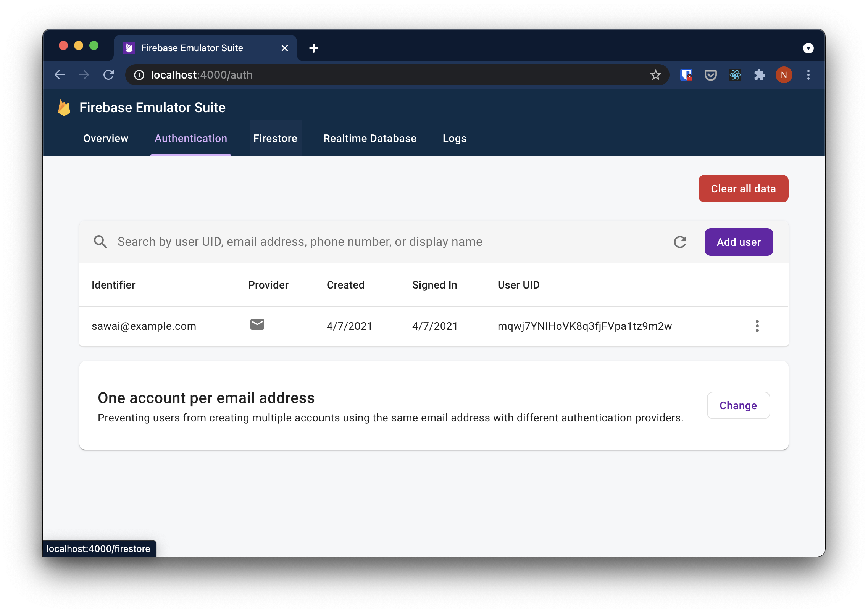Click the Clear all data button
The height and width of the screenshot is (613, 868).
point(741,189)
